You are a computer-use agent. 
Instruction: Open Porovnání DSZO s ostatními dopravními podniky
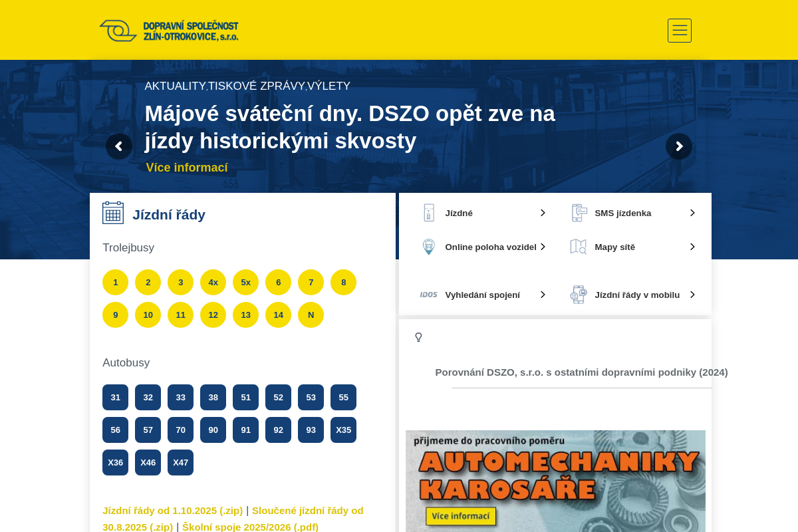click(582, 372)
